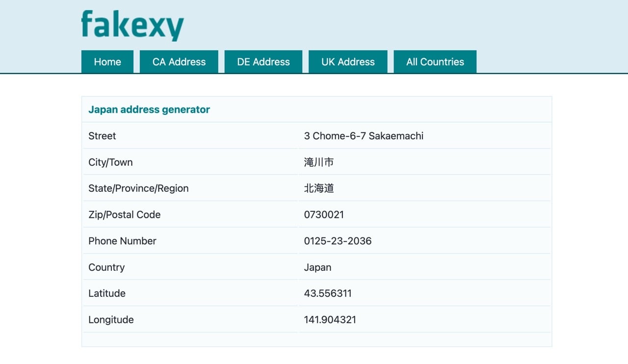
Task: Select phone number 0125-23-2036
Action: click(x=338, y=241)
